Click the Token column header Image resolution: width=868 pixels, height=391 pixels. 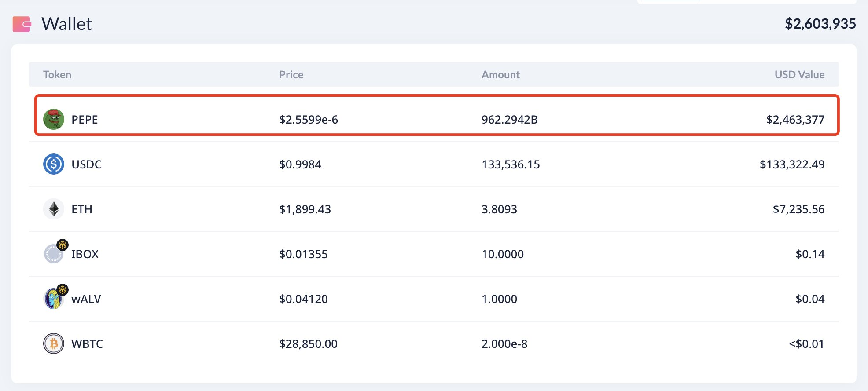pyautogui.click(x=57, y=74)
